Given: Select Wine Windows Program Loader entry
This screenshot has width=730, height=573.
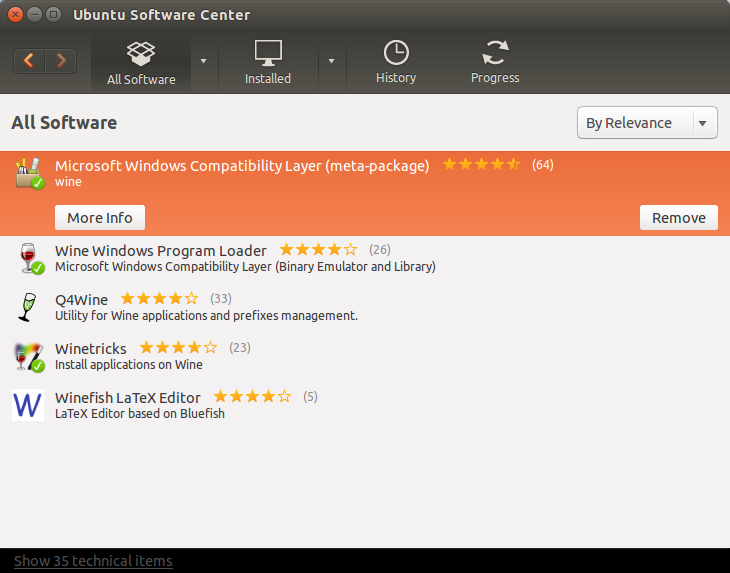Looking at the screenshot, I should click(x=365, y=258).
